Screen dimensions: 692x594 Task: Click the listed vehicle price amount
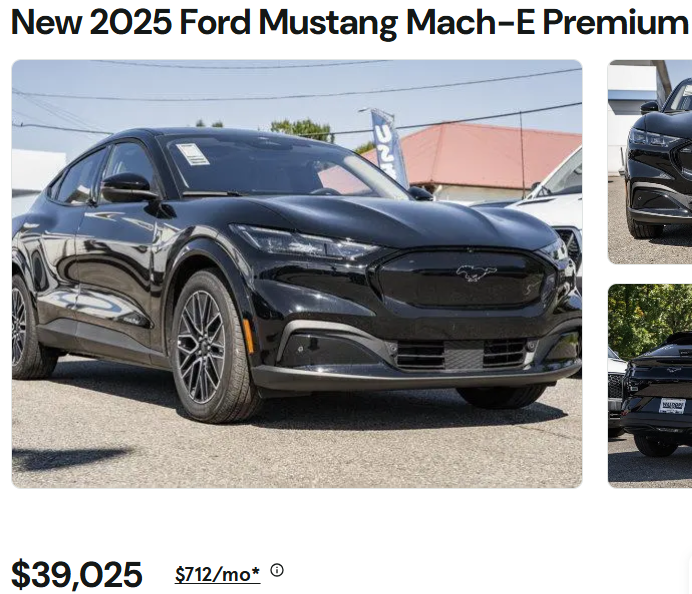coord(77,575)
